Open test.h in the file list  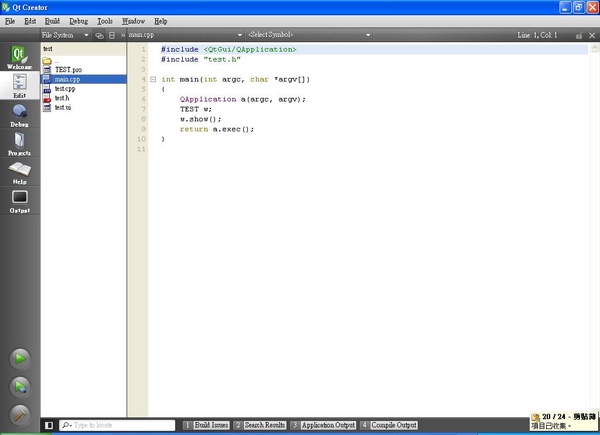(61, 98)
